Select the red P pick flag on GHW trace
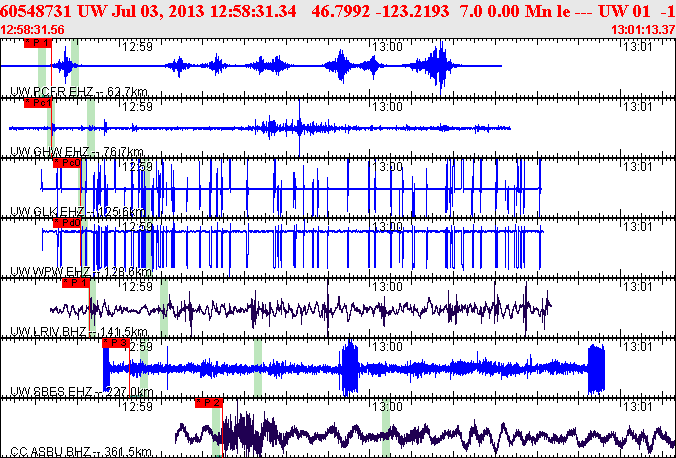The width and height of the screenshot is (676, 458). pos(38,103)
